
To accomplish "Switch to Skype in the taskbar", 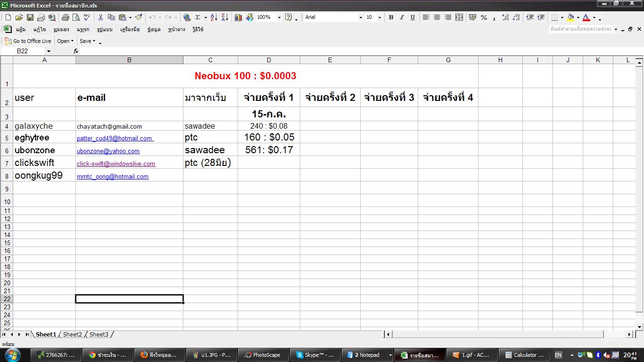I will coord(315,355).
